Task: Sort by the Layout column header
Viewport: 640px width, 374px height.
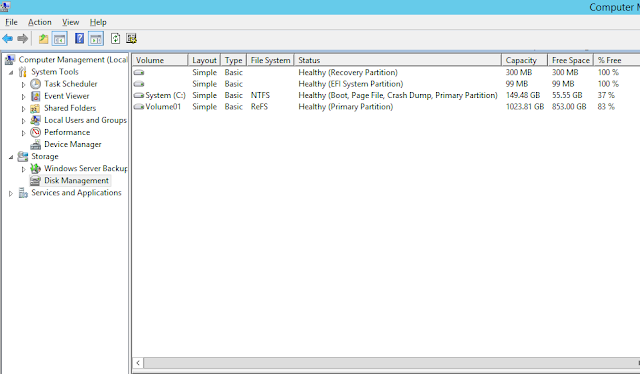Action: (204, 60)
